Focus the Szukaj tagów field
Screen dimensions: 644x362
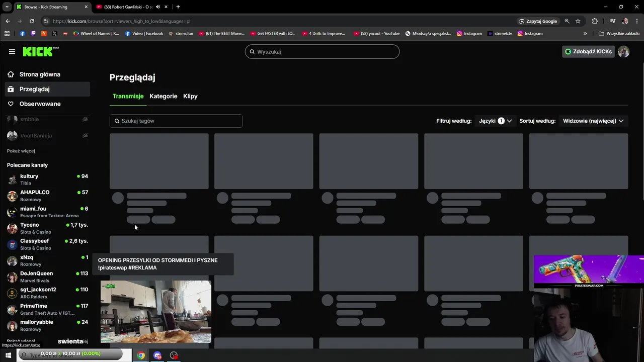pyautogui.click(x=176, y=121)
